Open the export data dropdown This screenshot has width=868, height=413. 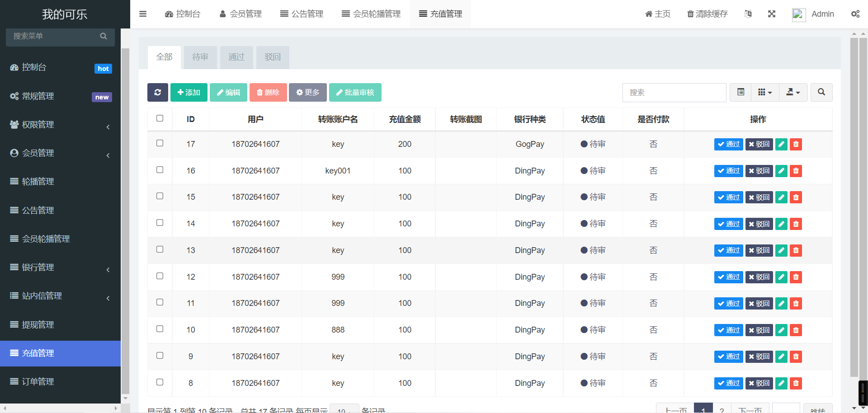pos(793,92)
